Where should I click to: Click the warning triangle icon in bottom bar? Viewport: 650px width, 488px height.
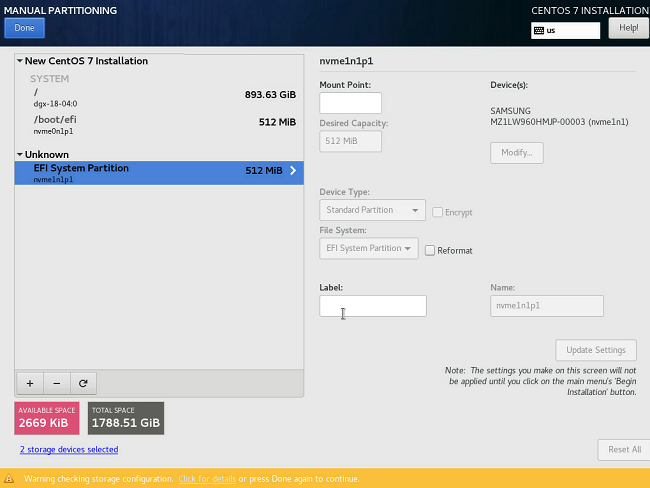pos(10,479)
